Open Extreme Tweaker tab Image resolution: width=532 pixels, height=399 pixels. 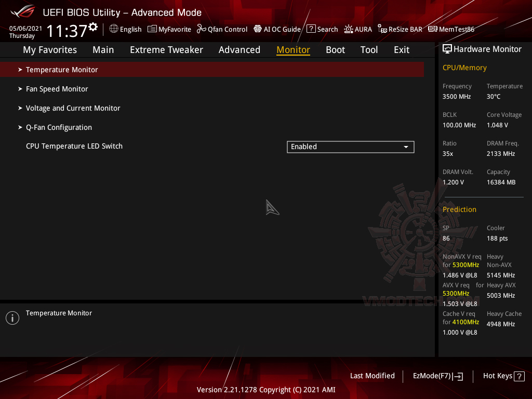(x=166, y=50)
